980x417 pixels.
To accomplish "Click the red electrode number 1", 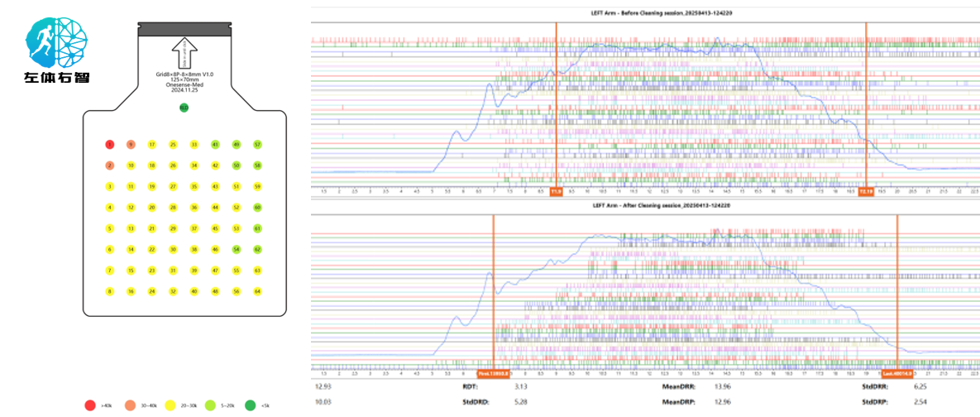I will [x=110, y=145].
